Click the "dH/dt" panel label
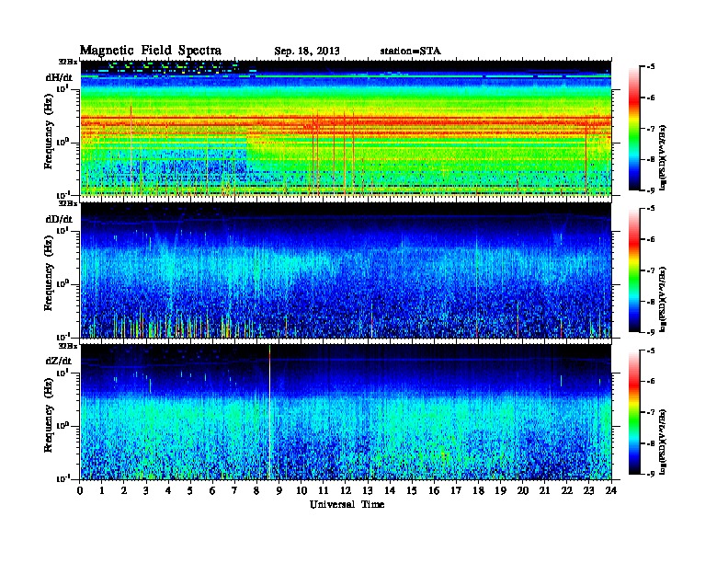Viewport: 728px width, 563px height. pos(59,77)
